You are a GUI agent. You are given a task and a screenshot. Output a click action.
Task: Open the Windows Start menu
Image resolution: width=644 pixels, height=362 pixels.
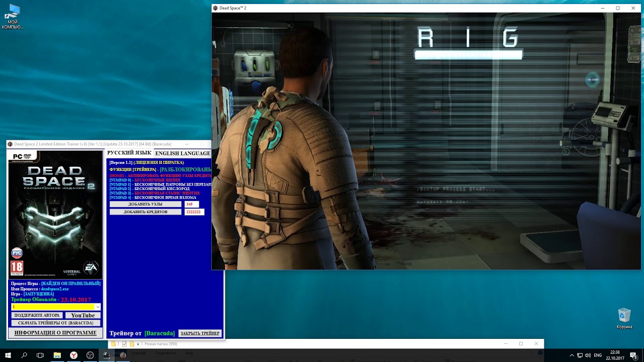point(8,355)
